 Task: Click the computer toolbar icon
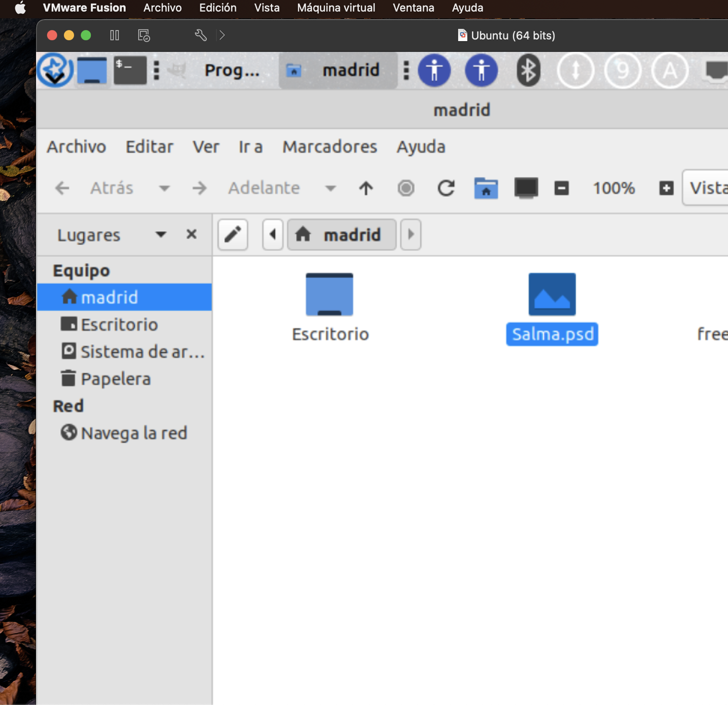coord(526,189)
